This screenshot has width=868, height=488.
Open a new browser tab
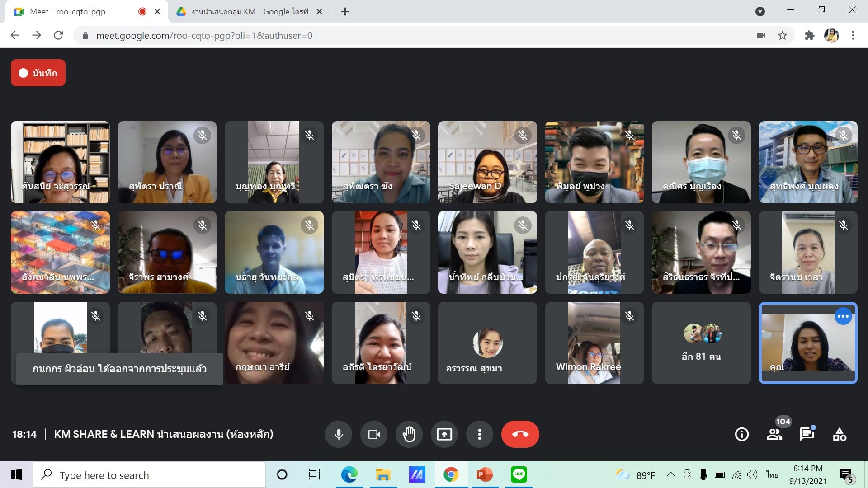345,12
